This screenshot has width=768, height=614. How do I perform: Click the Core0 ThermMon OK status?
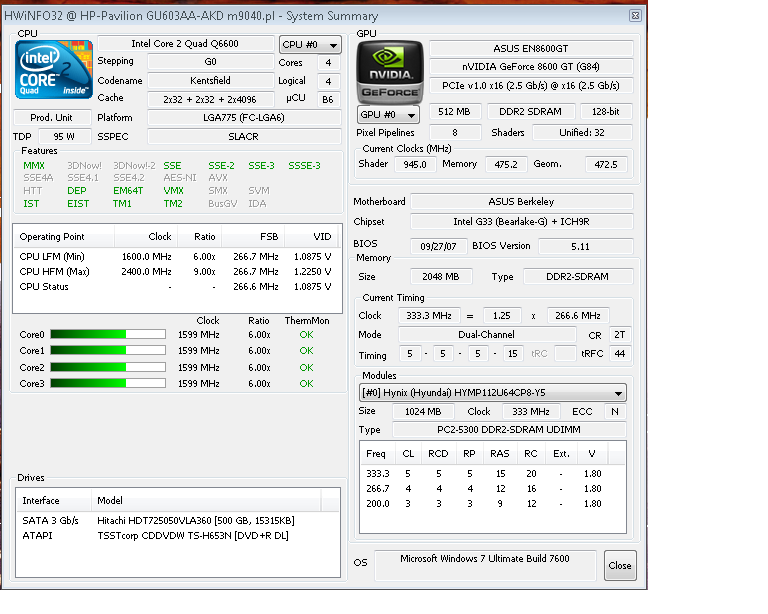(x=307, y=334)
